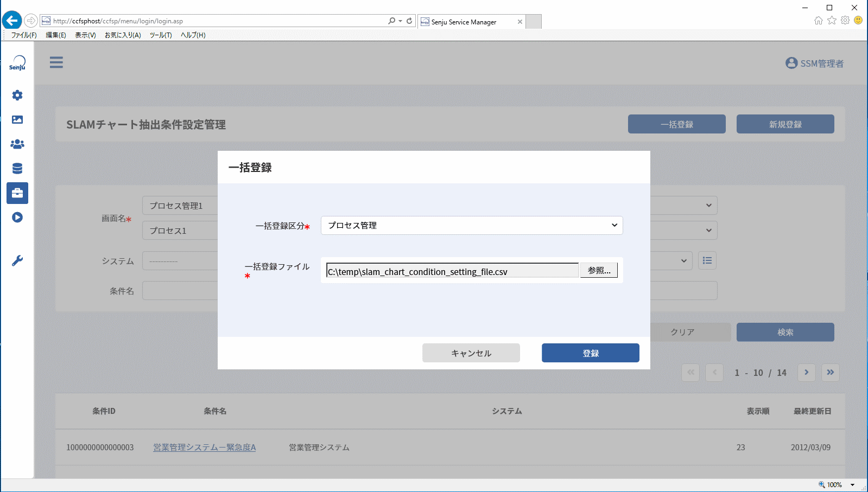868x492 pixels.
Task: Open the database sidebar icon
Action: tap(17, 169)
